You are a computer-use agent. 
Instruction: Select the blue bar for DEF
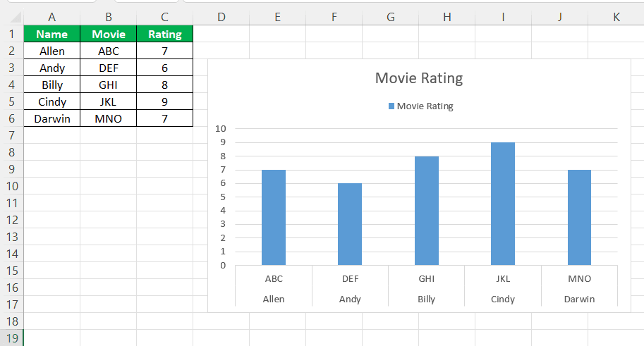[x=350, y=224]
